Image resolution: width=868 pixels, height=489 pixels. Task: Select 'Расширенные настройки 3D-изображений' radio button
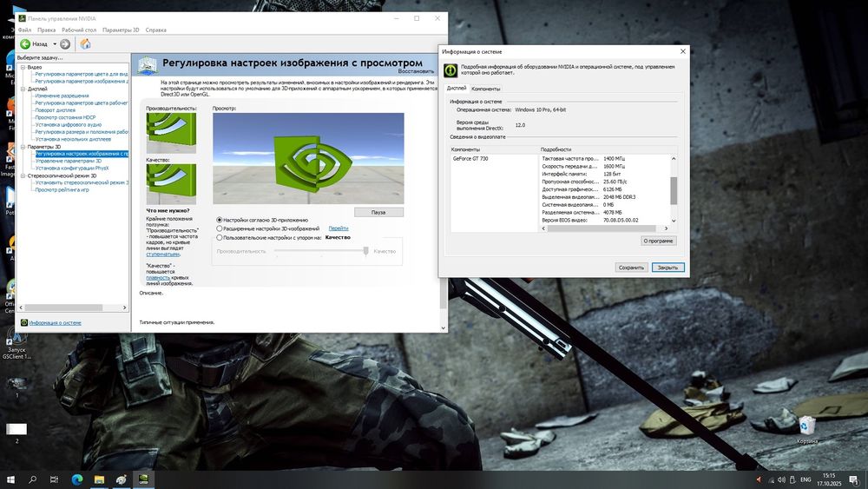pyautogui.click(x=220, y=228)
